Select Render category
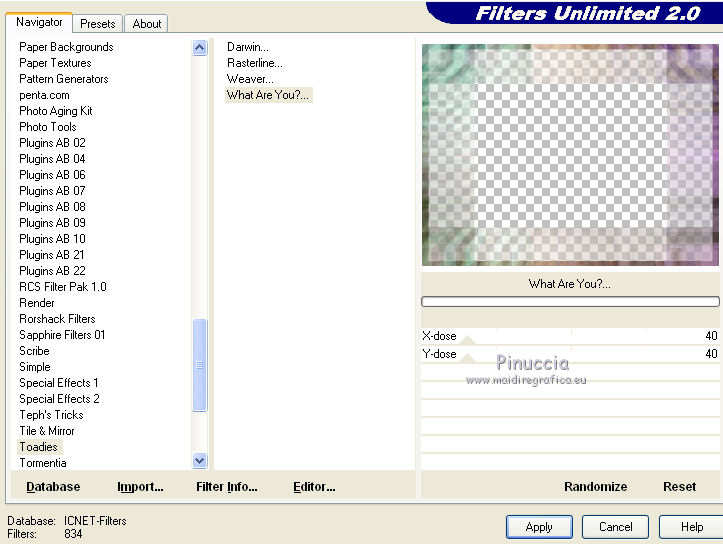 click(36, 303)
